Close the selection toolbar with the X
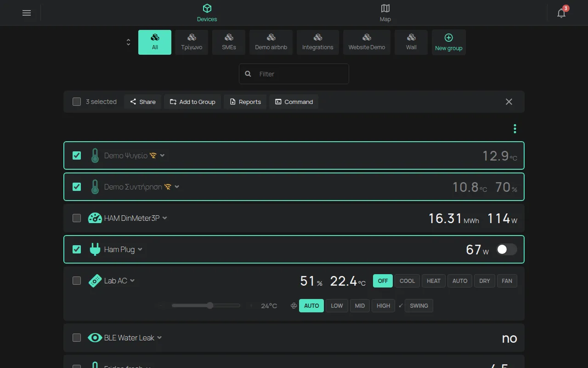 [x=509, y=102]
